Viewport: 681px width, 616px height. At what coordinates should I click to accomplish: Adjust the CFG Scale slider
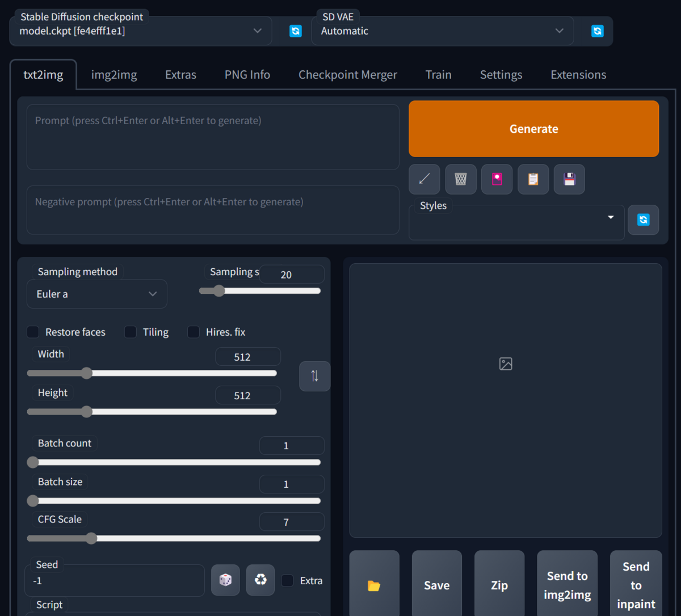[174, 538]
